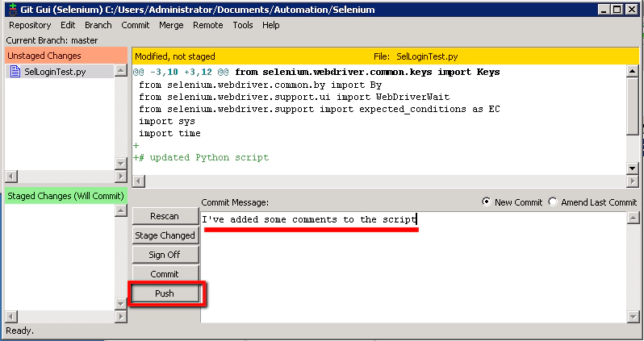
Task: Click the 'Ready.' status bar text
Action: (x=19, y=331)
